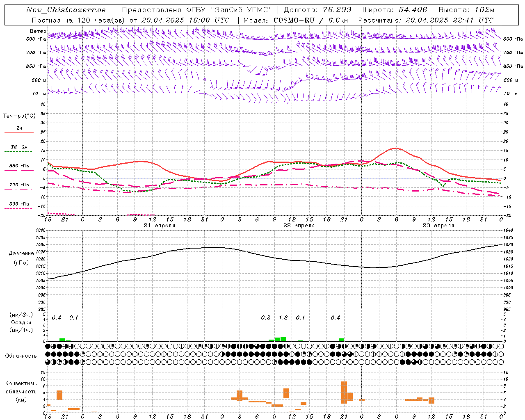This screenshot has height=420, width=525.
Task: Click the 850 гПа temperature legend label
Action: pyautogui.click(x=19, y=166)
